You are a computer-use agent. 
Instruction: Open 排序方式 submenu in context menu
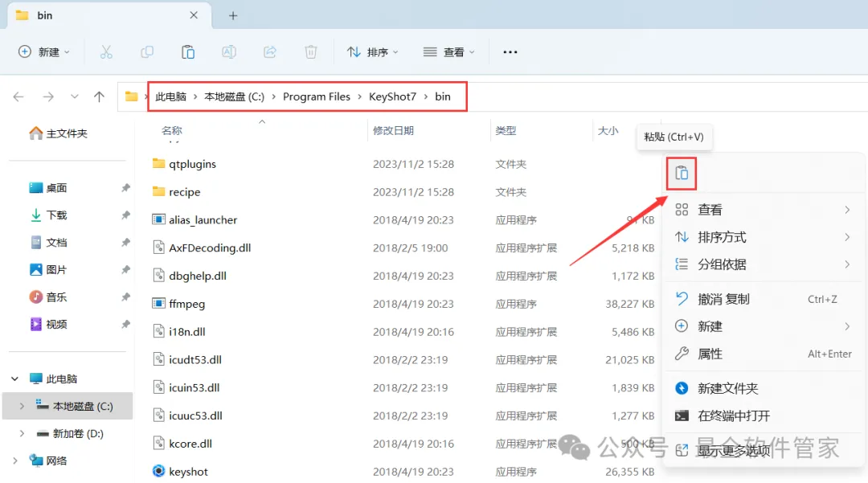click(x=764, y=237)
